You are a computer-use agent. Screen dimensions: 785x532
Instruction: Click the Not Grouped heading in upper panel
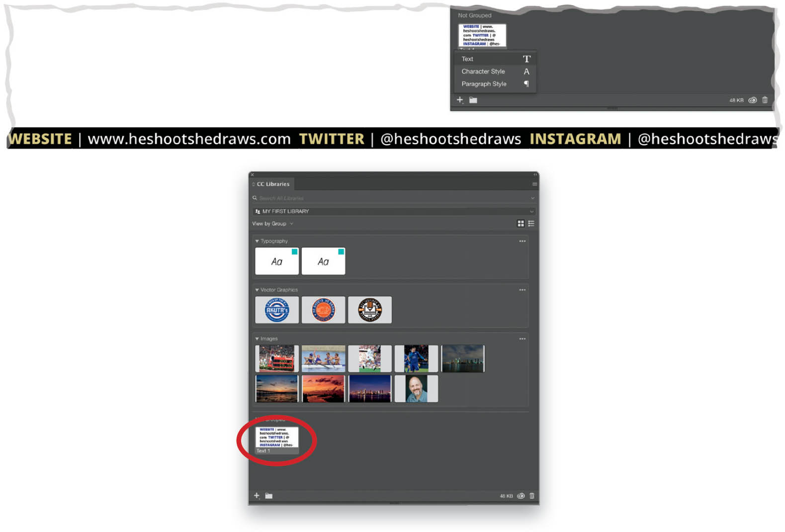pyautogui.click(x=474, y=15)
